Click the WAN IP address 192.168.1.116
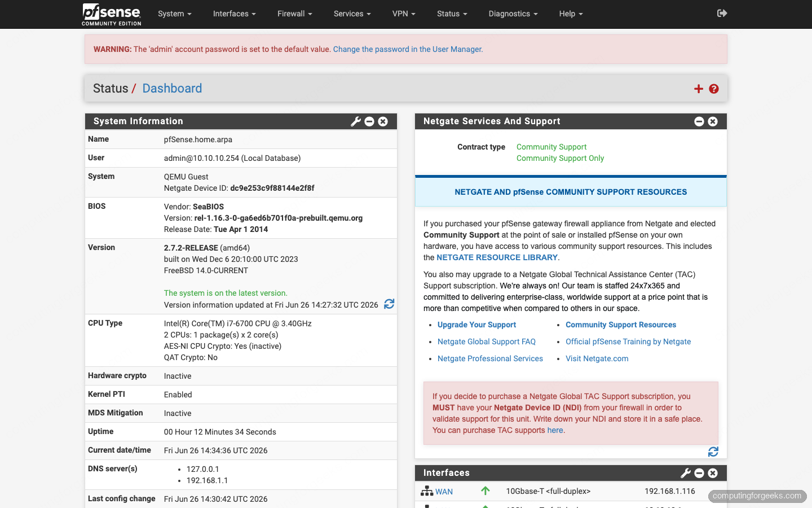This screenshot has height=508, width=812. (670, 491)
